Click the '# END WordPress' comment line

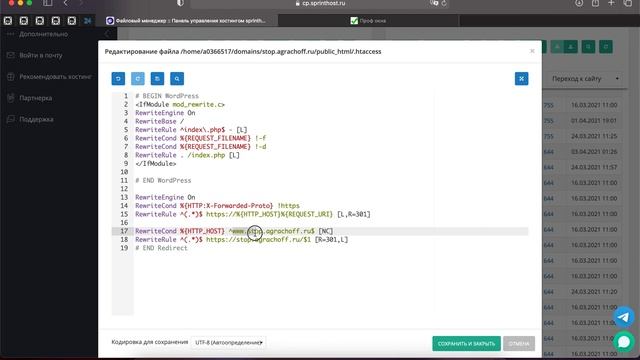[x=163, y=180]
